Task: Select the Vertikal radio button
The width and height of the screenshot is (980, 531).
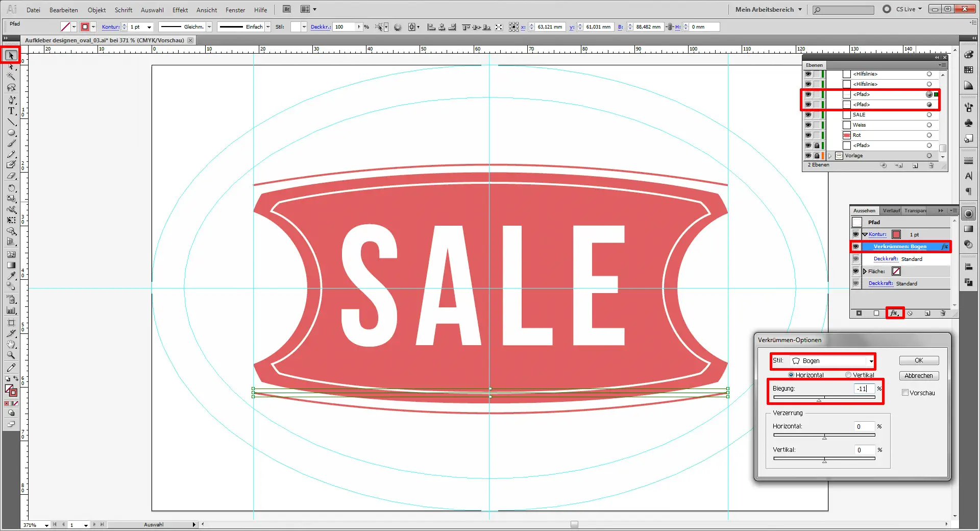Action: [848, 375]
